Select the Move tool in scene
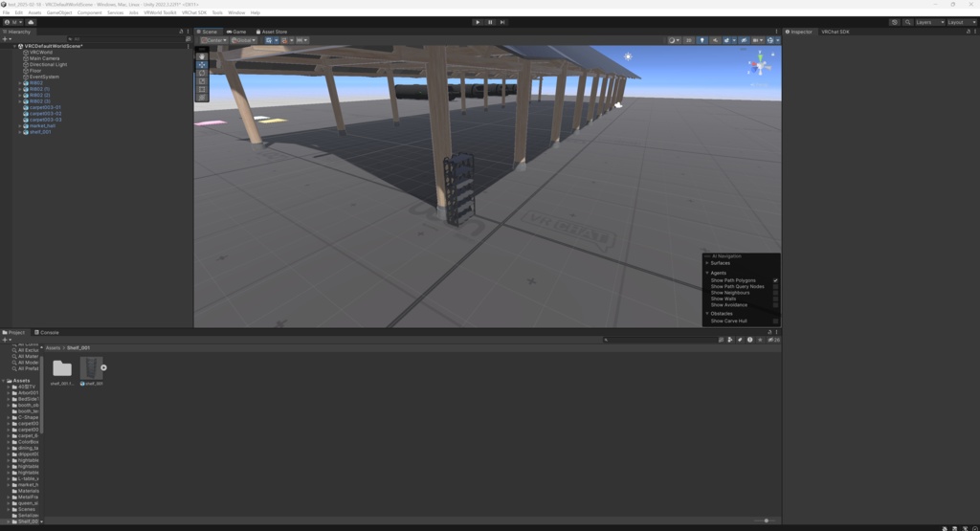This screenshot has height=531, width=980. (202, 64)
